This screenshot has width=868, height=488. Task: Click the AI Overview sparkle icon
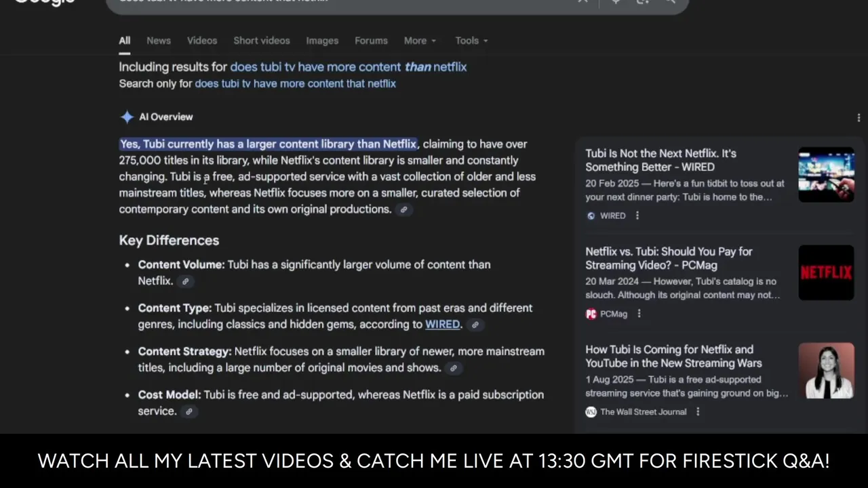coord(127,117)
